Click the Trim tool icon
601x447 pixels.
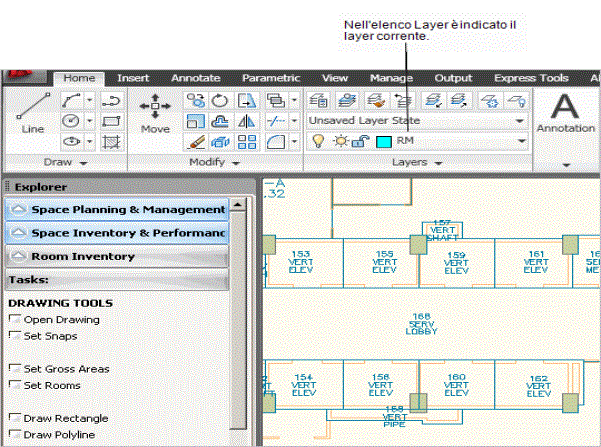pos(276,122)
